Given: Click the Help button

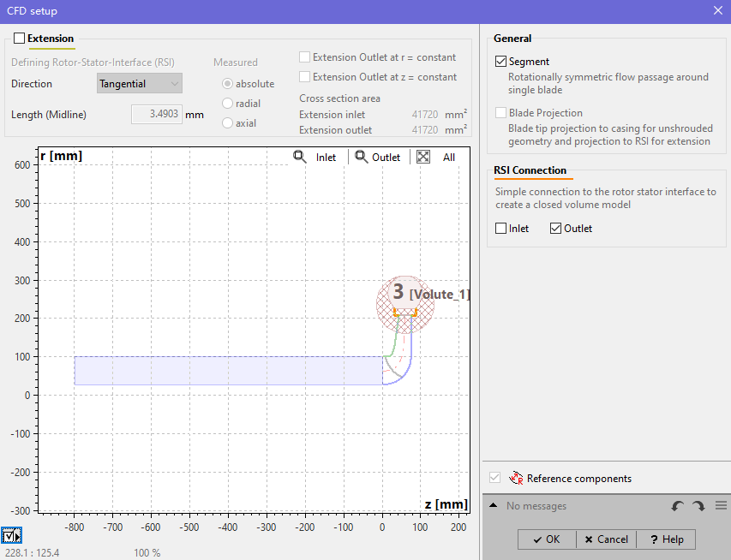Looking at the screenshot, I should tap(666, 539).
